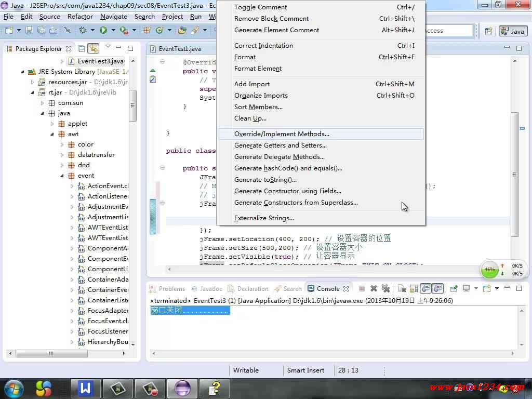
Task: Click the Open Perspective icon
Action: [x=488, y=31]
